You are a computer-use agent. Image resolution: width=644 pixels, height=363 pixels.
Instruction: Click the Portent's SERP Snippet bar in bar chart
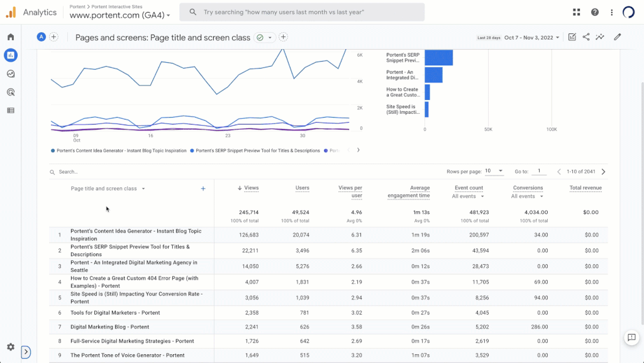(438, 57)
